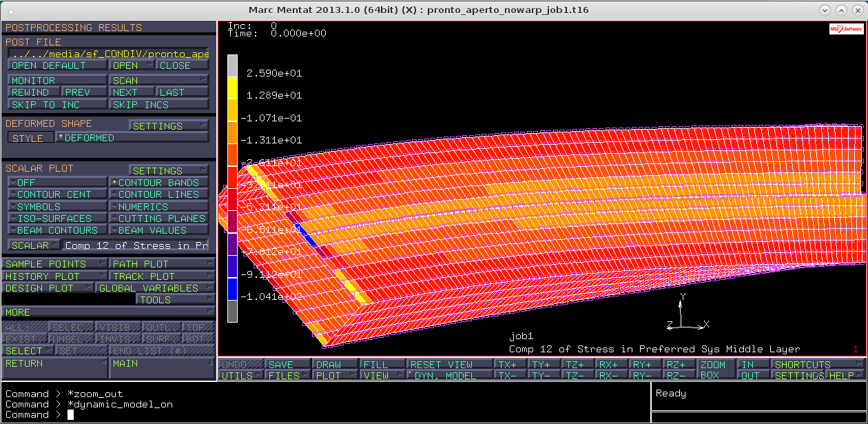Click OPEN DEFAULT post file button
Image resolution: width=868 pixels, height=424 pixels.
[58, 65]
